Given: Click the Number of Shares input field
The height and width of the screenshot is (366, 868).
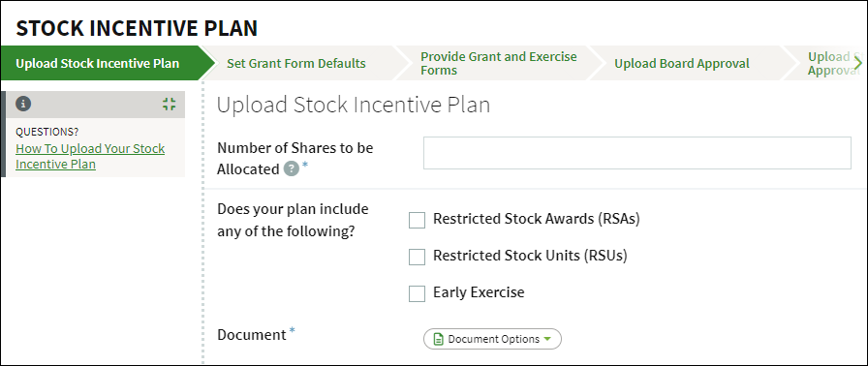Looking at the screenshot, I should point(637,153).
